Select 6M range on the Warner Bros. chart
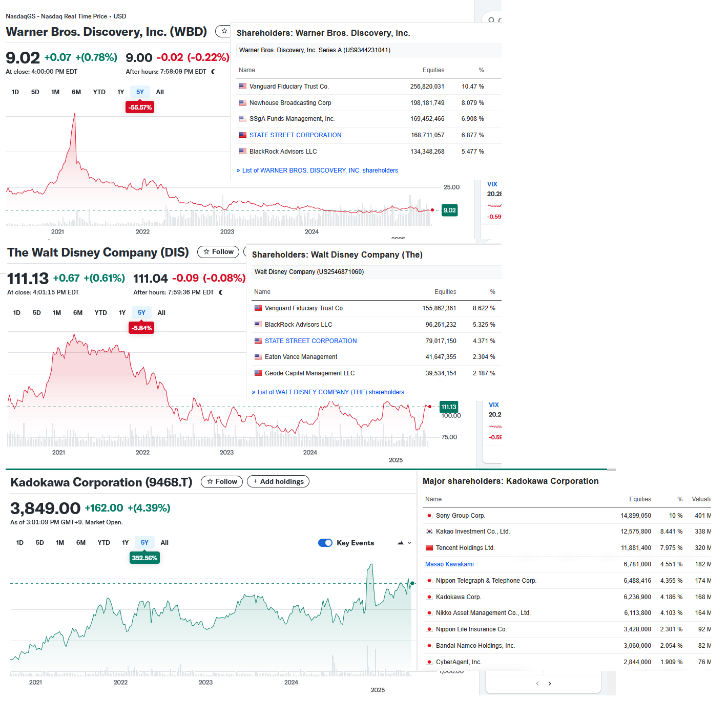728x701 pixels. (x=76, y=92)
